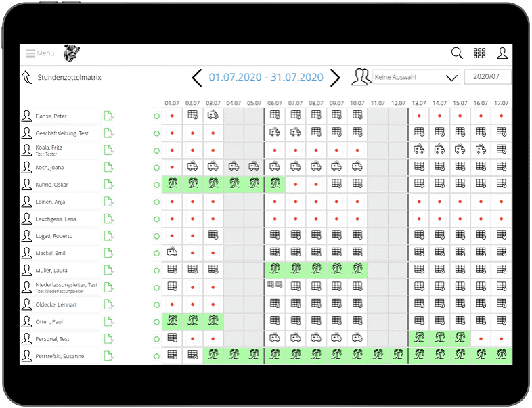Open document icon for Otten, Paul
Viewport: 532px width, 408px height.
108,321
